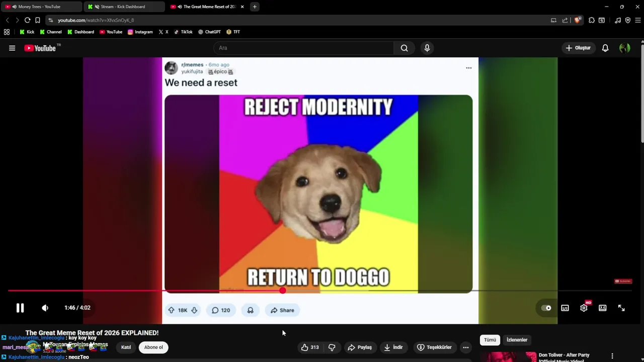Image resolution: width=644 pixels, height=362 pixels.
Task: Click the view site information icon
Action: pyautogui.click(x=50, y=20)
